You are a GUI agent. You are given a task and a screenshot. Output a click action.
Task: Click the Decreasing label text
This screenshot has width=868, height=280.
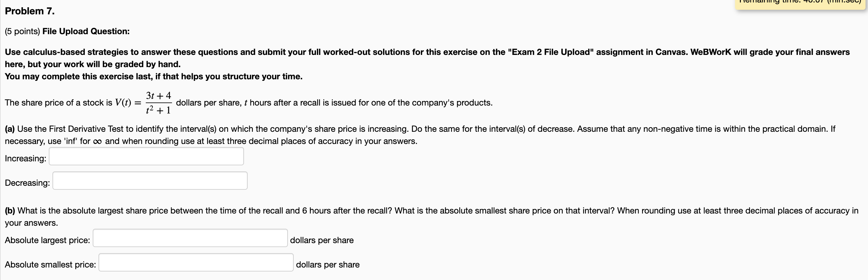27,183
